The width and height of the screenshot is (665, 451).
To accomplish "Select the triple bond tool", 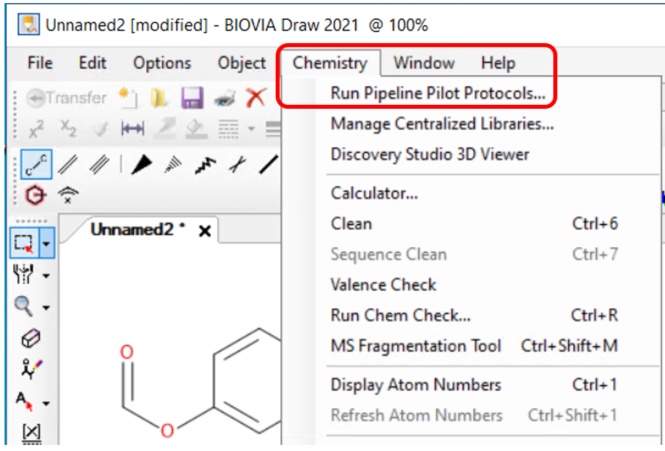I will click(99, 165).
